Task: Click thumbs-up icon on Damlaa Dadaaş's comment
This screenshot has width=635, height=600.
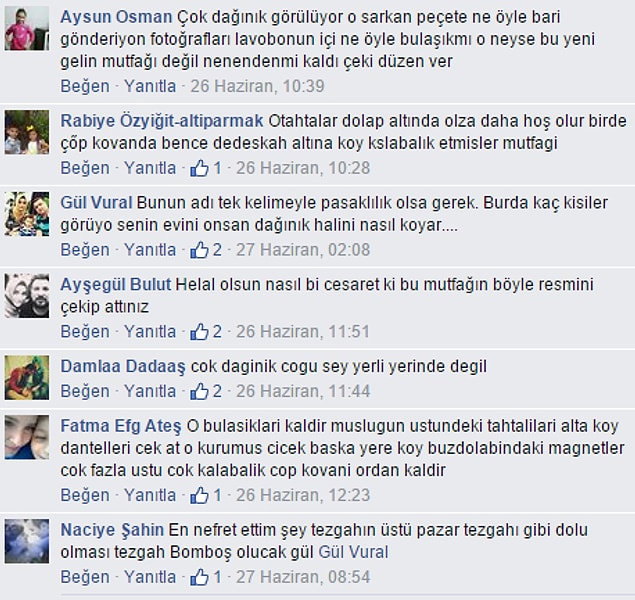Action: pyautogui.click(x=199, y=391)
